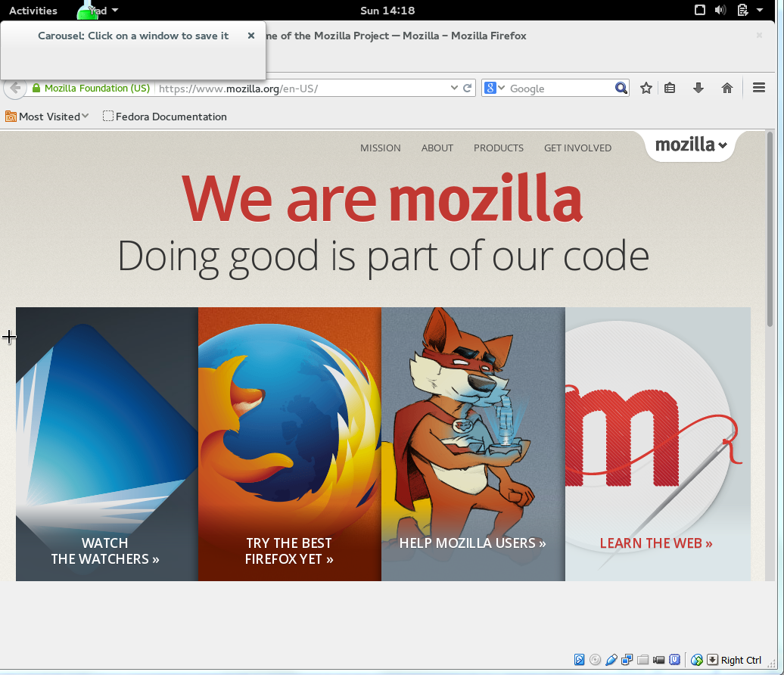The height and width of the screenshot is (675, 784).
Task: Click the VirtualBox USB devices icon
Action: (611, 660)
